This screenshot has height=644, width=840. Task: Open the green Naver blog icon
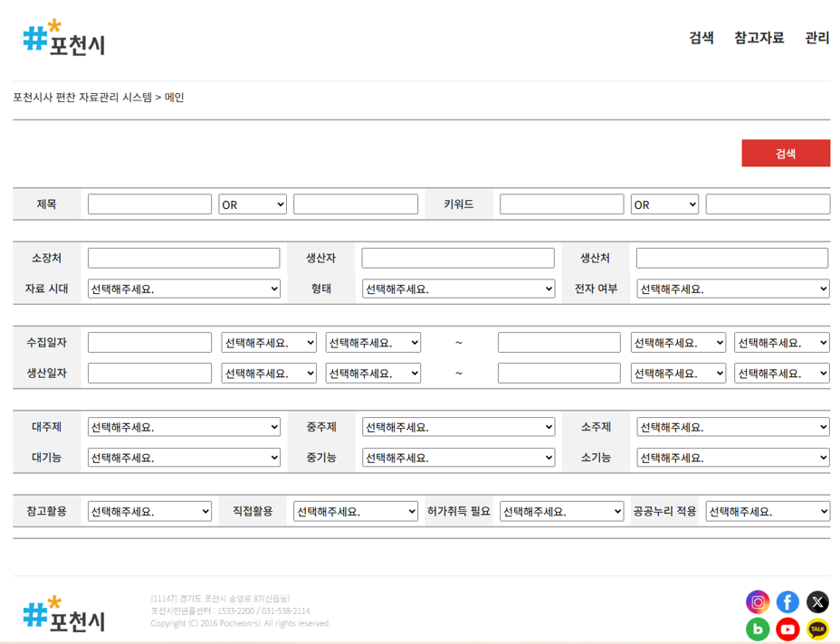758,630
